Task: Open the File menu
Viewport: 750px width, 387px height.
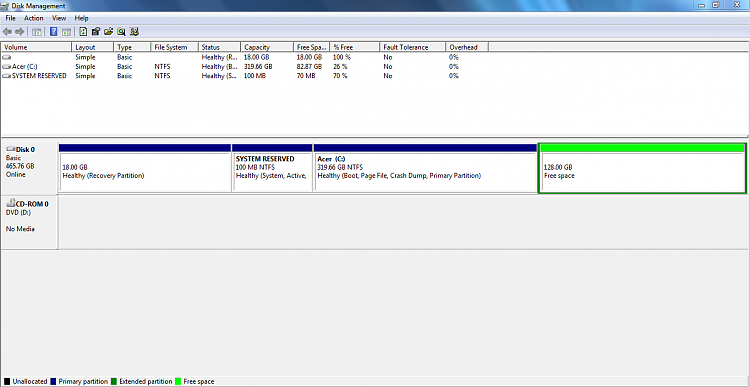Action: 11,18
